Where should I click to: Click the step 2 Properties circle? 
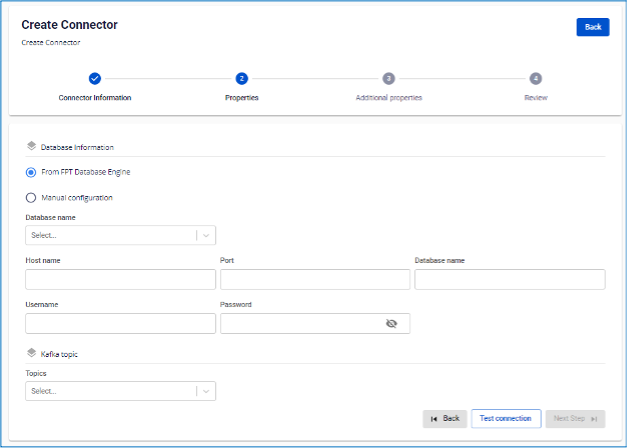242,79
